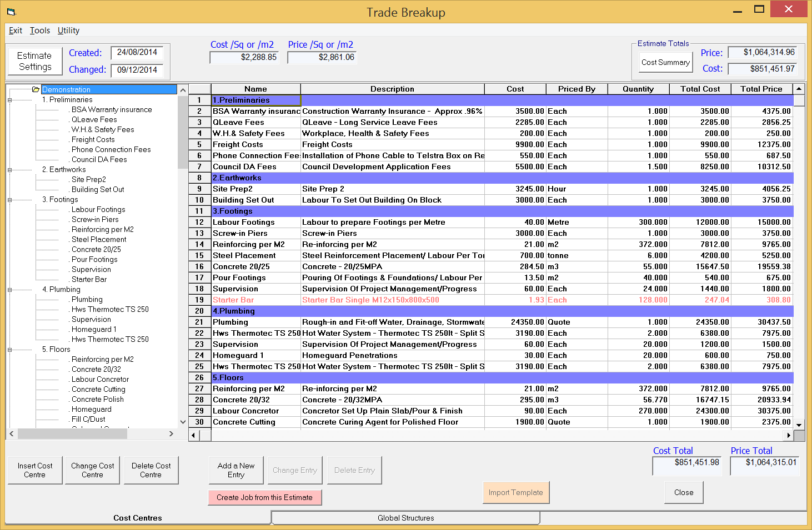The image size is (812, 530).
Task: Select Council DA Fees in tree
Action: [99, 159]
